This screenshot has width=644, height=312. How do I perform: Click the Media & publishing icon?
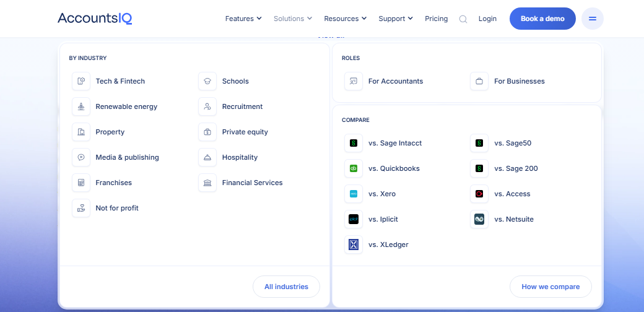[81, 157]
